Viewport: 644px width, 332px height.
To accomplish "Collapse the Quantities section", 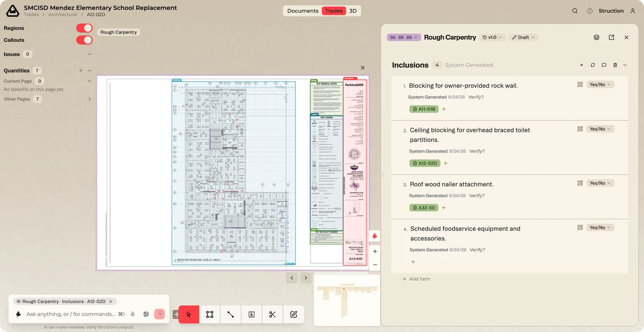I will click(x=90, y=70).
